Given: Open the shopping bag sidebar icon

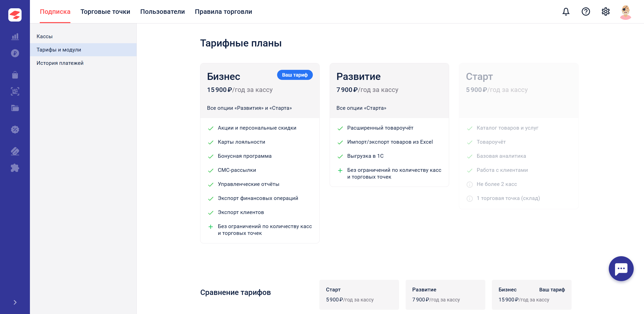Looking at the screenshot, I should click(x=15, y=75).
